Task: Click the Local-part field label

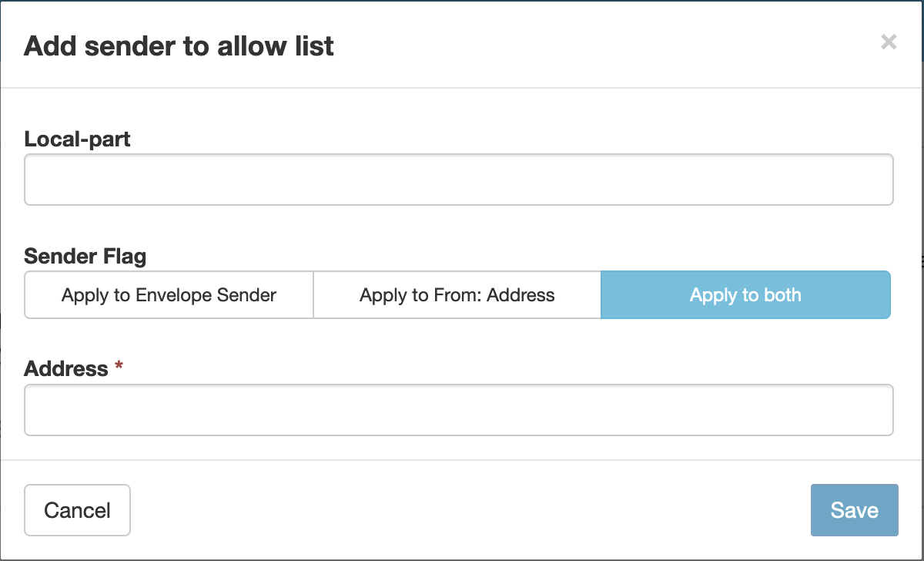Action: coord(77,139)
